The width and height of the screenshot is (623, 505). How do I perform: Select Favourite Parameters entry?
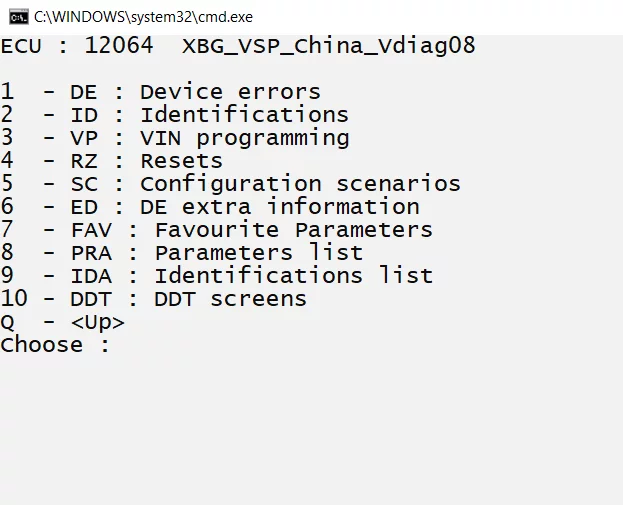click(217, 230)
